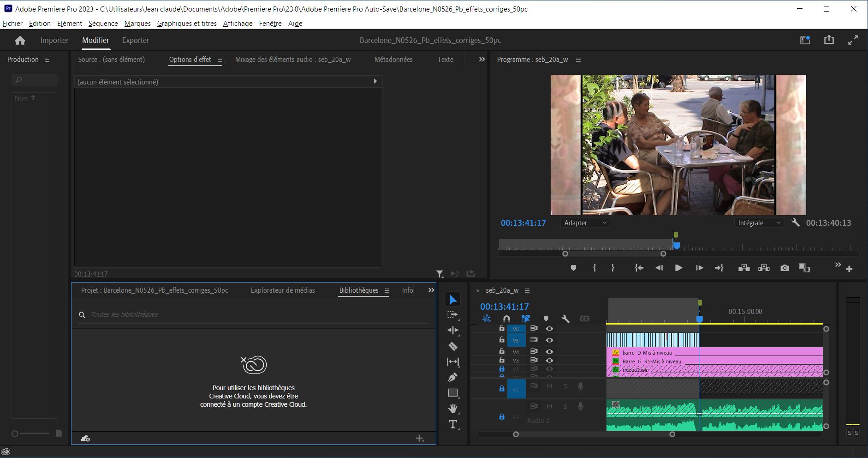868x458 pixels.
Task: Open the Graphiques et titres menu
Action: pyautogui.click(x=187, y=24)
